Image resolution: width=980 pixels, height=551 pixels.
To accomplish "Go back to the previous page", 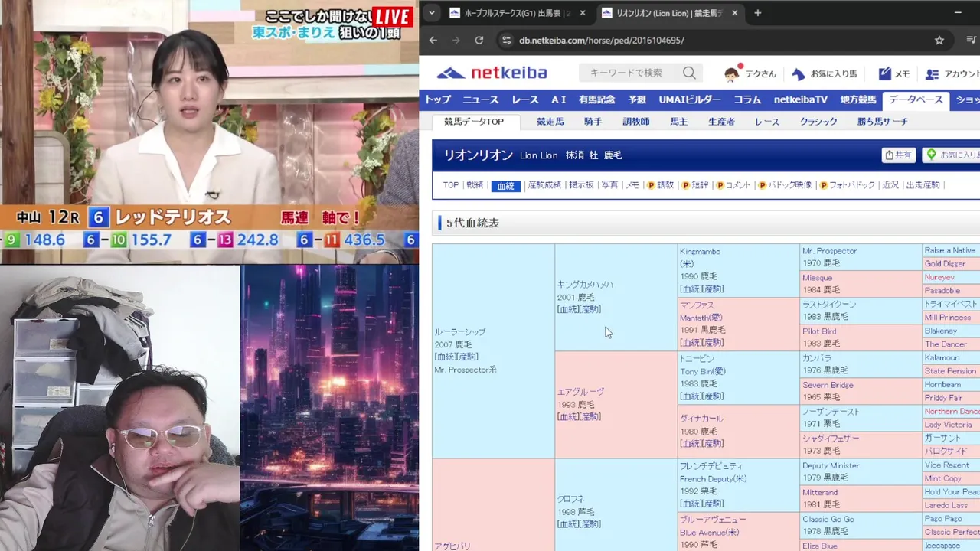I will coord(433,40).
